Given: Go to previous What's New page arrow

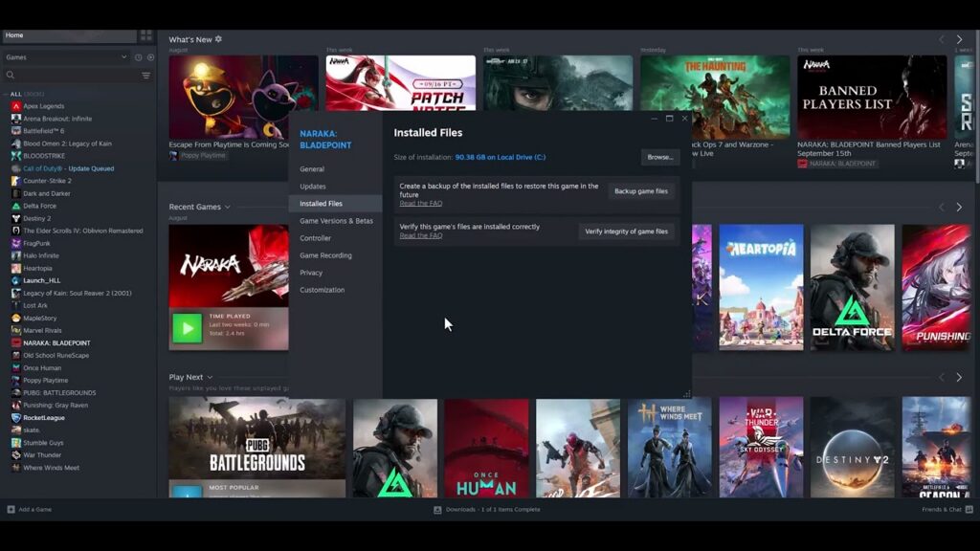Looking at the screenshot, I should tap(942, 39).
